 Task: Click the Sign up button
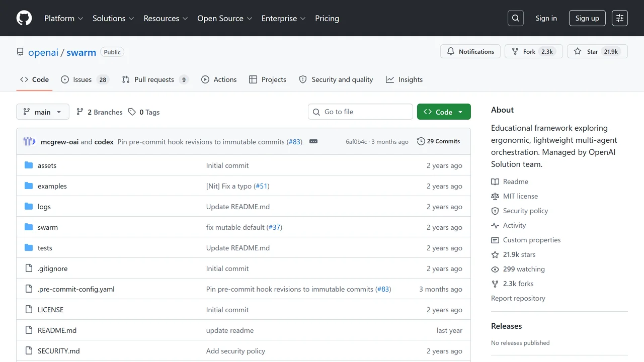[587, 18]
